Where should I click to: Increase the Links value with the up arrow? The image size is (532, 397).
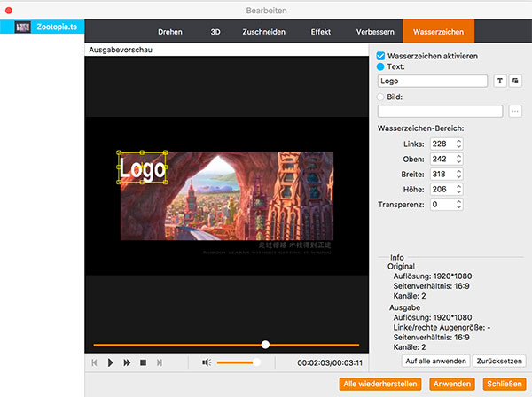tap(458, 141)
